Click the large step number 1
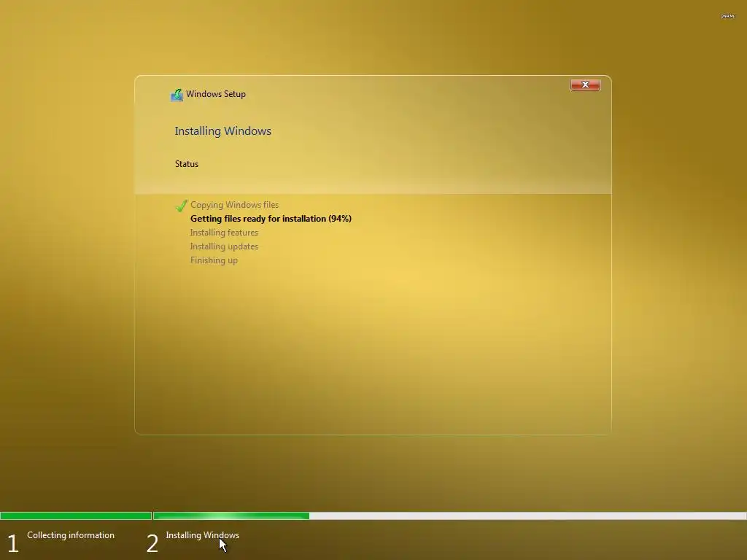 pos(13,543)
